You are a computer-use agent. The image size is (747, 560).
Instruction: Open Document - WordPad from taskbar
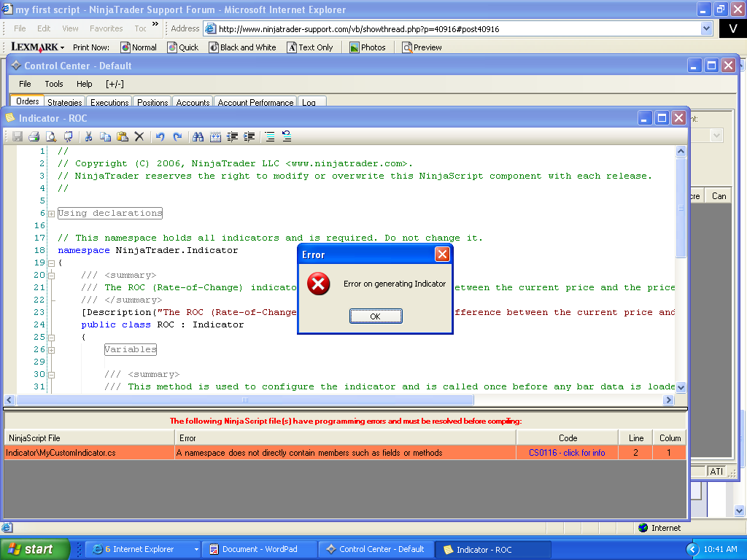tap(260, 549)
